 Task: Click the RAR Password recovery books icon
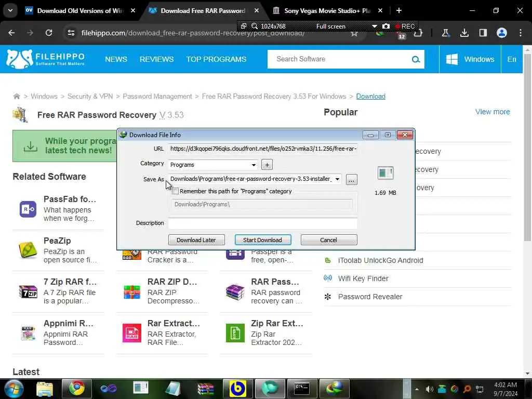(x=235, y=292)
